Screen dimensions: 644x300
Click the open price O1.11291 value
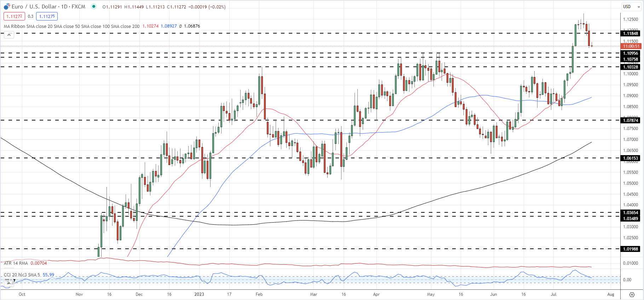112,7
